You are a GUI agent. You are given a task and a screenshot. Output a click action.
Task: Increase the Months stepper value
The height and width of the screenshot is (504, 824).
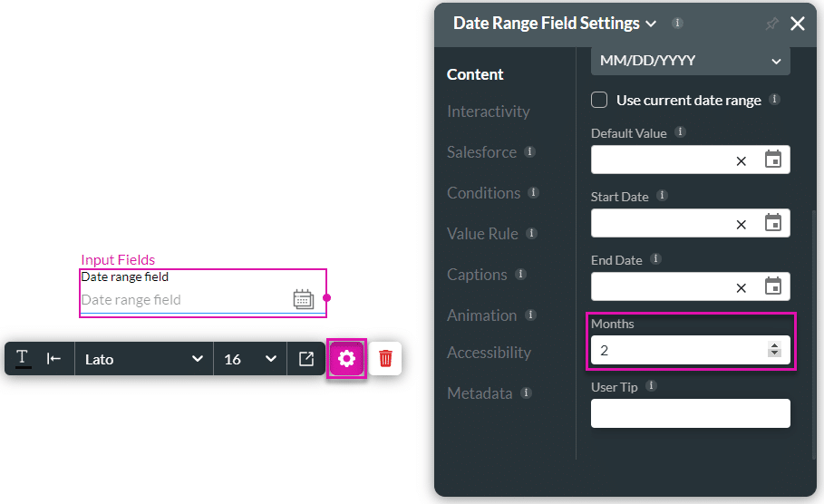774,345
